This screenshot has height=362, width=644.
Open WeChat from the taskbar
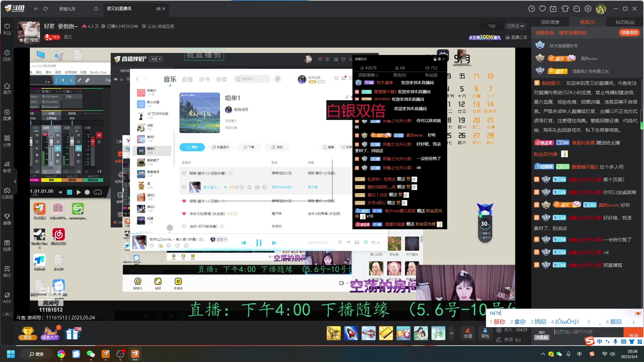pyautogui.click(x=91, y=354)
